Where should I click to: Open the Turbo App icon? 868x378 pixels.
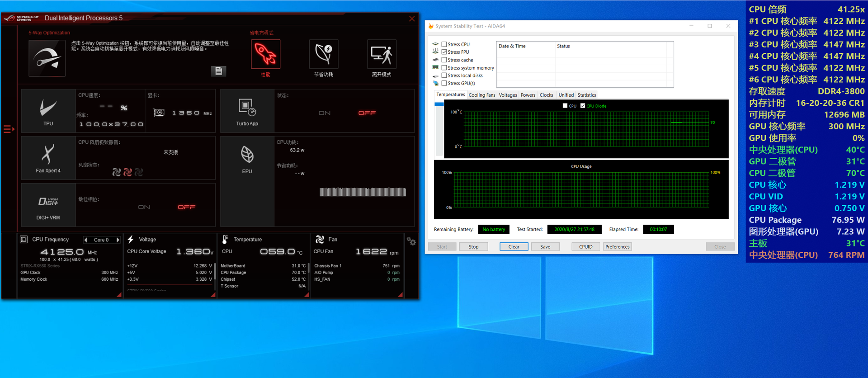coord(247,108)
